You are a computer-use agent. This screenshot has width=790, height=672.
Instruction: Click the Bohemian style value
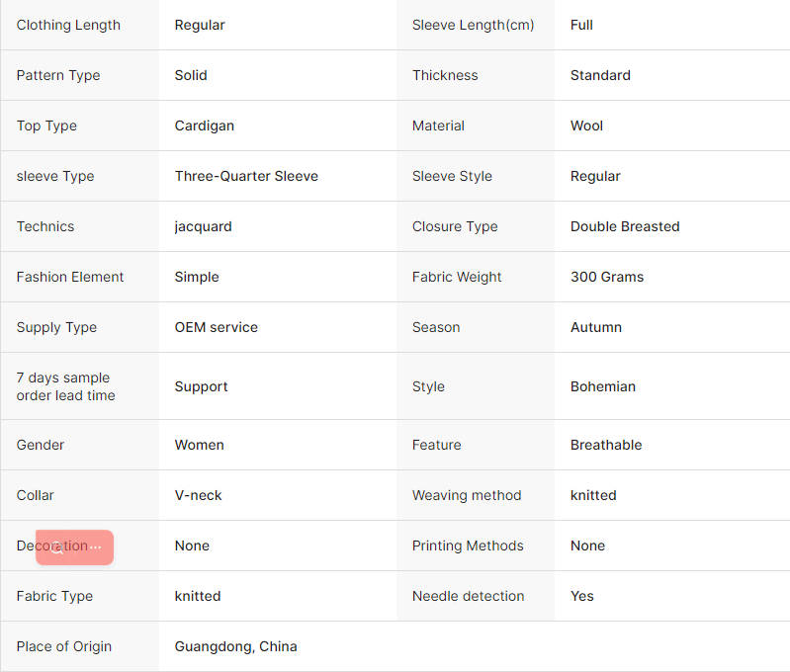point(602,386)
